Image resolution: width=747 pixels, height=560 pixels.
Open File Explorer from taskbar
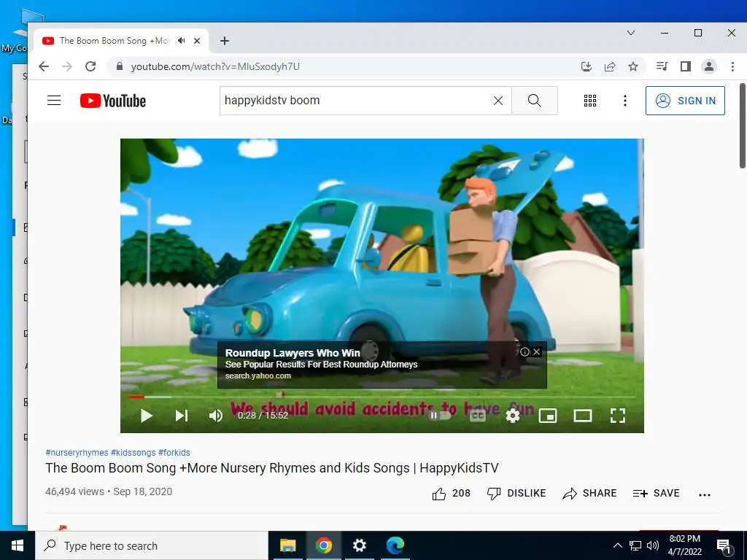click(287, 545)
